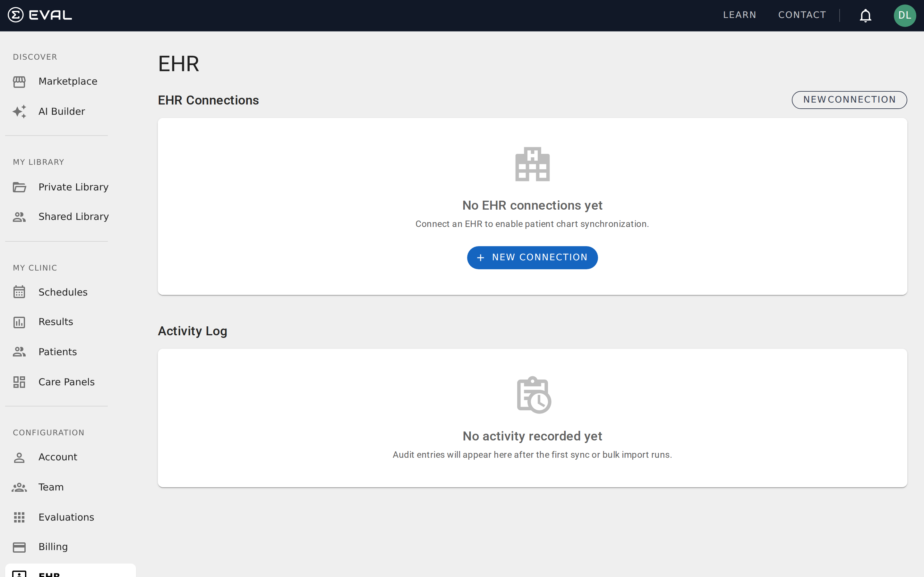The width and height of the screenshot is (924, 577).
Task: Open the notification bell
Action: (x=865, y=16)
